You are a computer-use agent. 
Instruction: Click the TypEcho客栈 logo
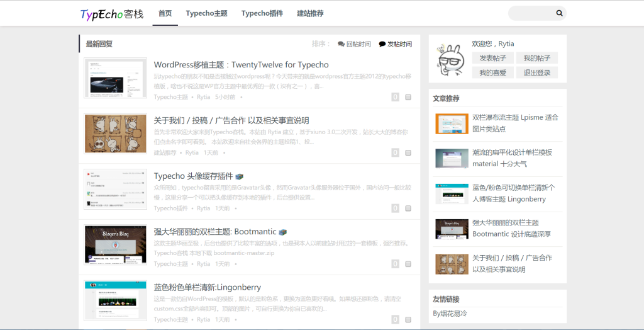(112, 14)
